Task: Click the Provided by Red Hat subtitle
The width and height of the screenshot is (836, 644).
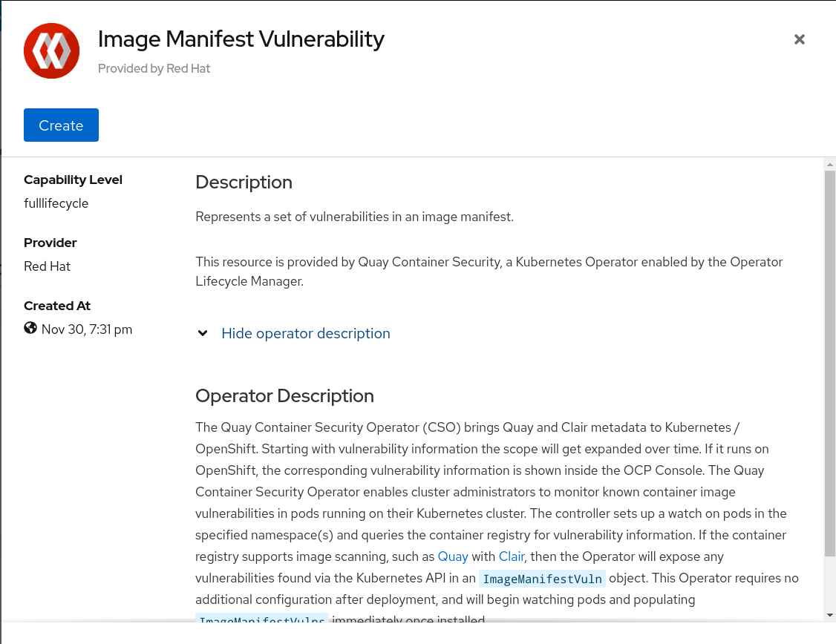Action: [x=154, y=68]
